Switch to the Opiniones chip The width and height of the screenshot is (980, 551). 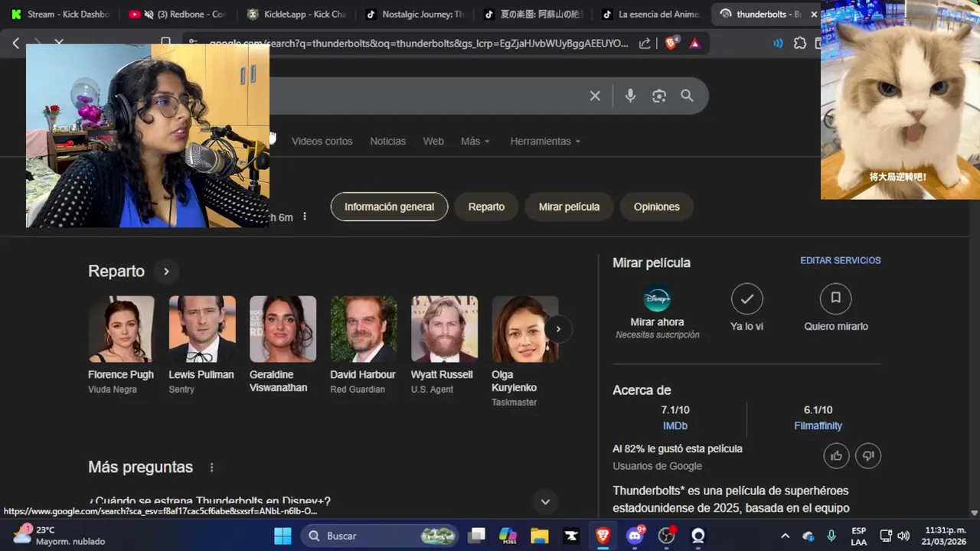pos(657,207)
